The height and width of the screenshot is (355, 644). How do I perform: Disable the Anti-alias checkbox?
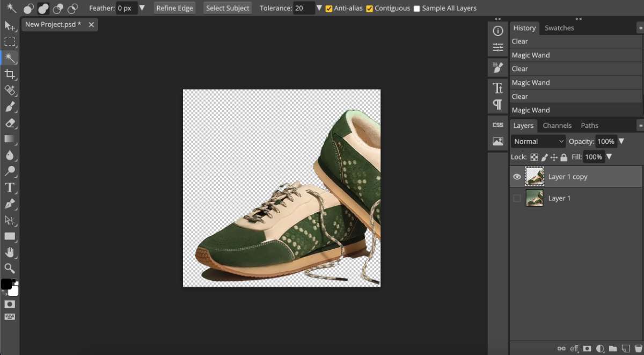tap(329, 9)
